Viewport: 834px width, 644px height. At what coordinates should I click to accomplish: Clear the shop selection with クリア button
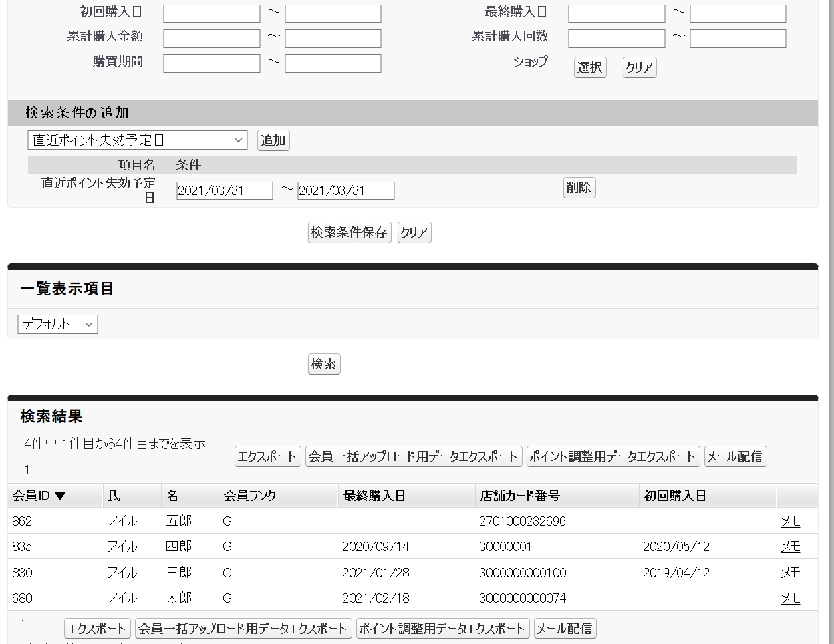[x=639, y=67]
